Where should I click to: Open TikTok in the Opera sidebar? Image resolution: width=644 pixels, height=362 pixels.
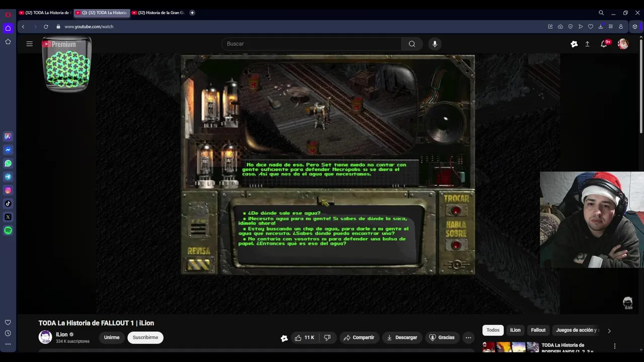point(8,204)
